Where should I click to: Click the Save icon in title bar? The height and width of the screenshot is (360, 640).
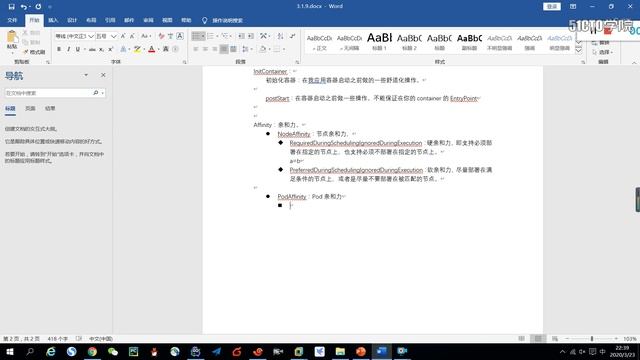[11, 7]
